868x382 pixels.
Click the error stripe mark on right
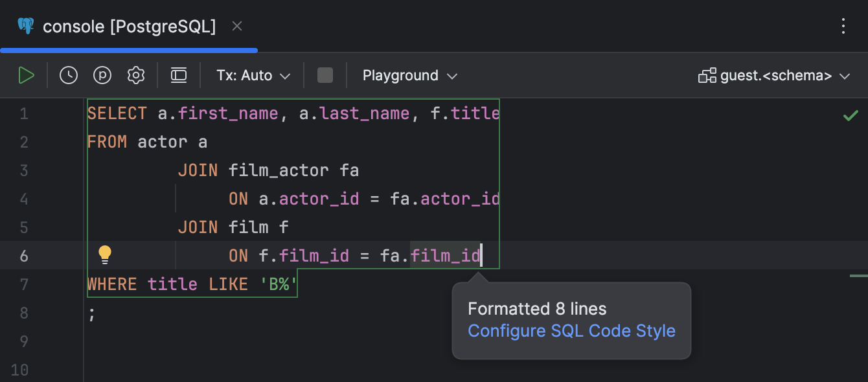(858, 276)
